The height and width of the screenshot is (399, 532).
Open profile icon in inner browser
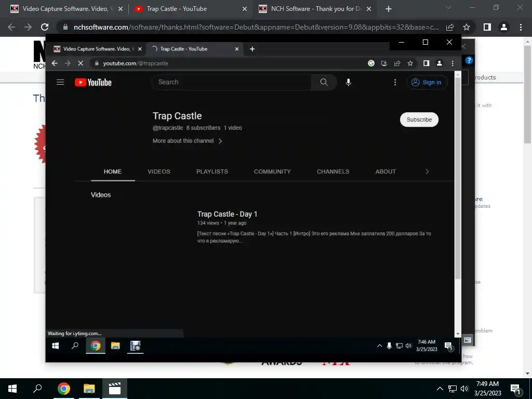pos(440,63)
